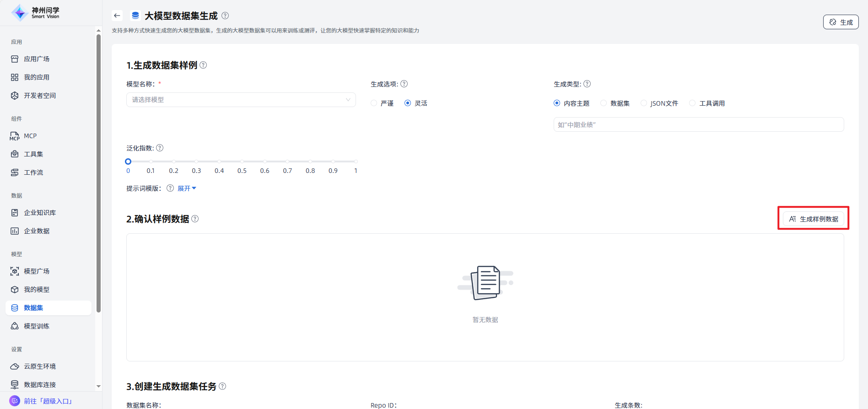Select the 严谨 radio option
868x409 pixels.
tap(374, 103)
